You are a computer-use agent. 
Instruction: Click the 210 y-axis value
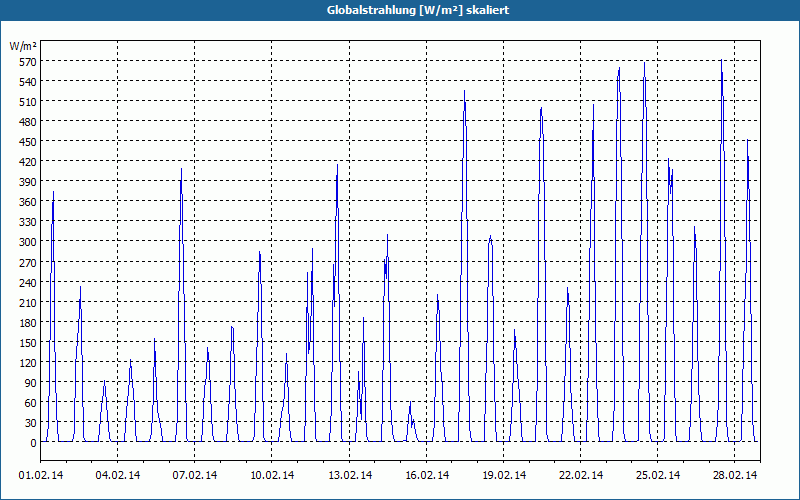pos(27,303)
